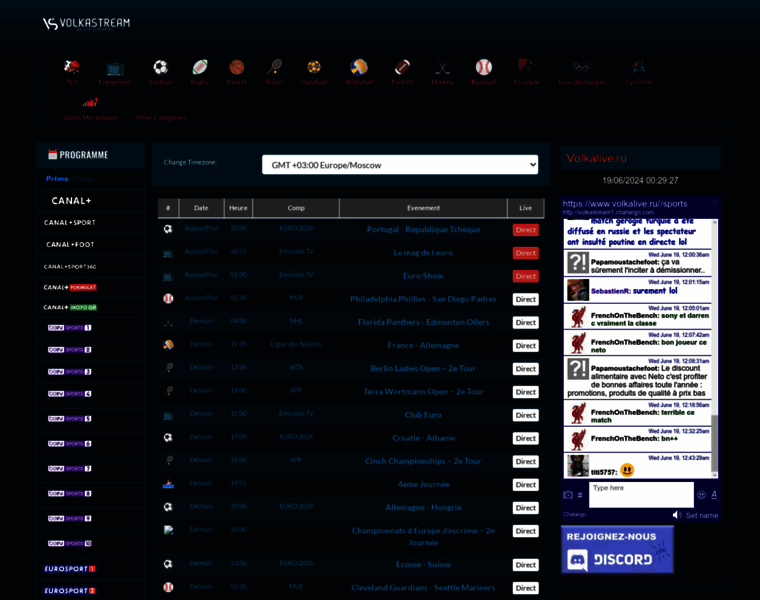Click the Volkastream logo

point(87,23)
